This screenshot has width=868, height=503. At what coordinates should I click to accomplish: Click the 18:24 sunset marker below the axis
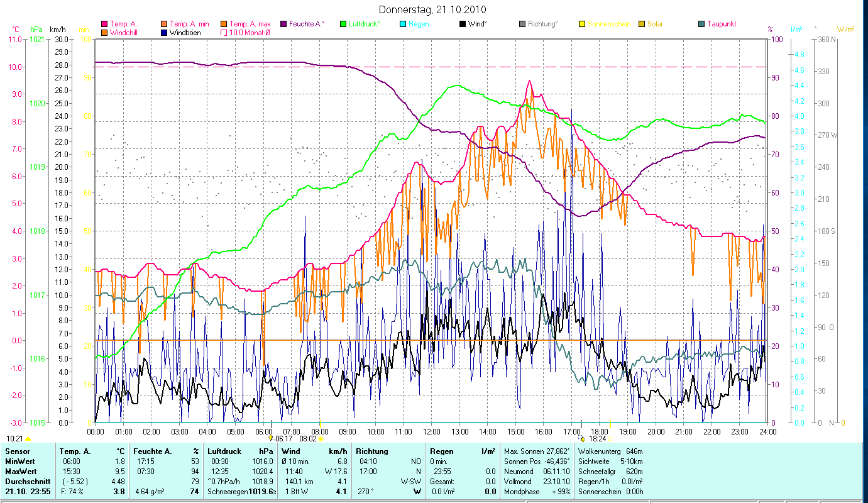click(597, 439)
